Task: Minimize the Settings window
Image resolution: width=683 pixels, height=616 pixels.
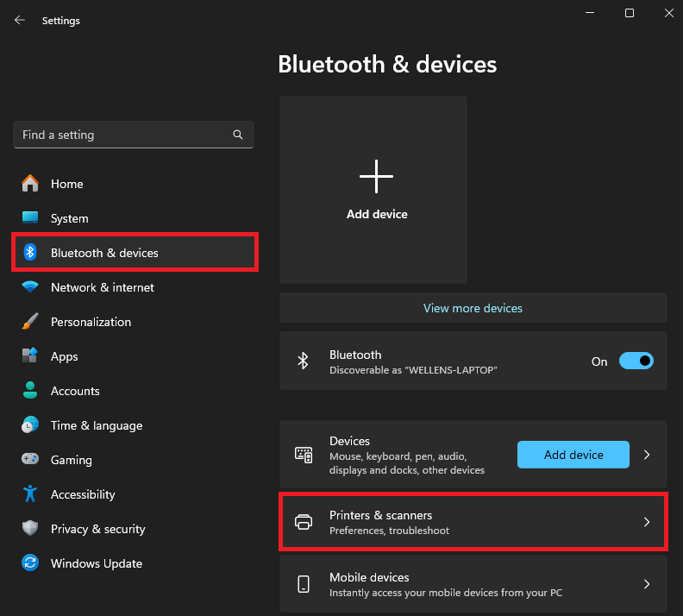Action: click(590, 13)
